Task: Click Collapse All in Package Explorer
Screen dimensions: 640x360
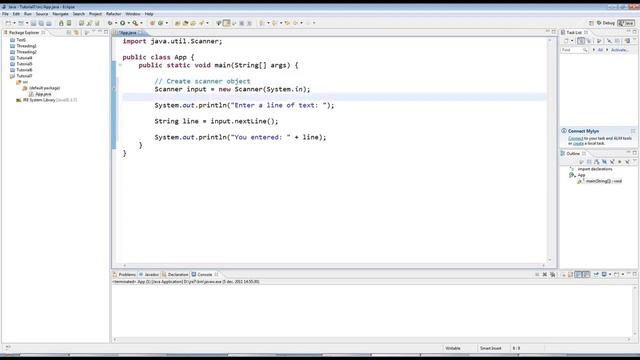Action: click(x=69, y=32)
